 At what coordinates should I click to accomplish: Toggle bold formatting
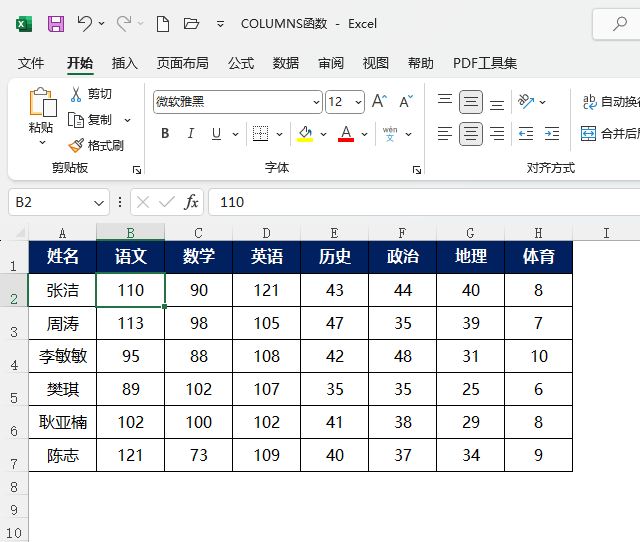pyautogui.click(x=165, y=133)
